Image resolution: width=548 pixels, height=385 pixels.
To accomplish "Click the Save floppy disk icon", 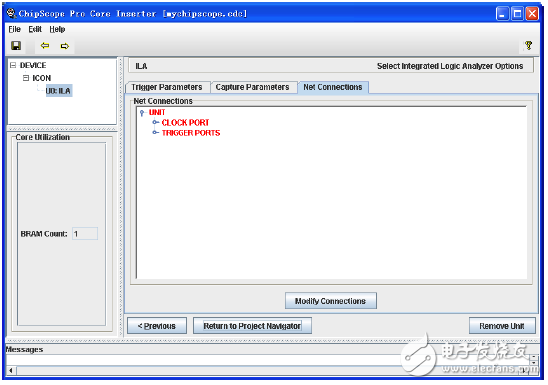I will (x=16, y=46).
